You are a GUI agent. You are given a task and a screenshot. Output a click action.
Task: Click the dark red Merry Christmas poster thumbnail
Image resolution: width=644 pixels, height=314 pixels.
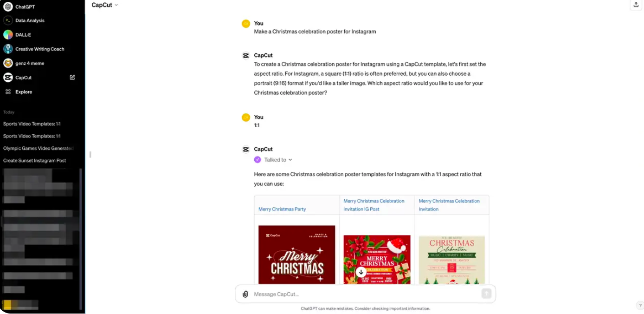(296, 255)
